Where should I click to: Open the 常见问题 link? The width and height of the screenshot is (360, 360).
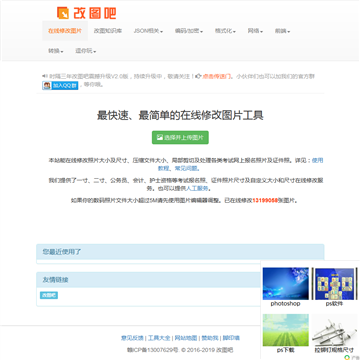pyautogui.click(x=186, y=168)
